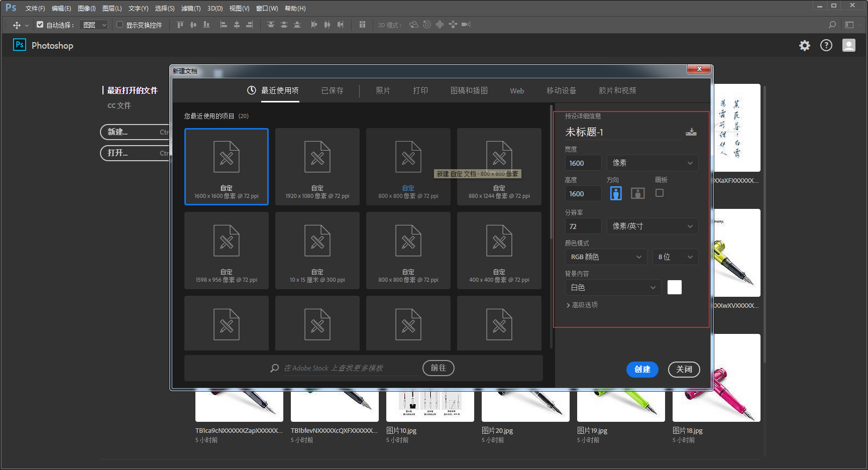Click the distribute right edges icon
The image size is (868, 470).
[x=341, y=25]
